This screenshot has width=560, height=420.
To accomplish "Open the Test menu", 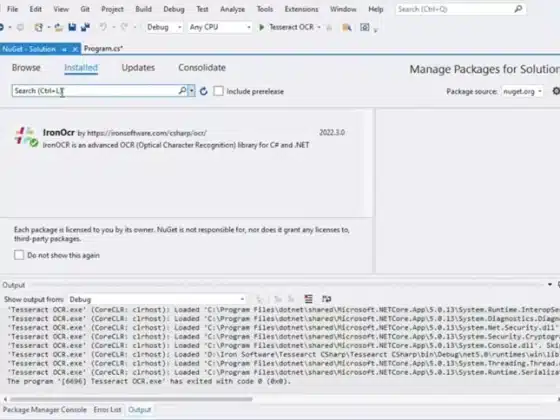I will 202,9.
